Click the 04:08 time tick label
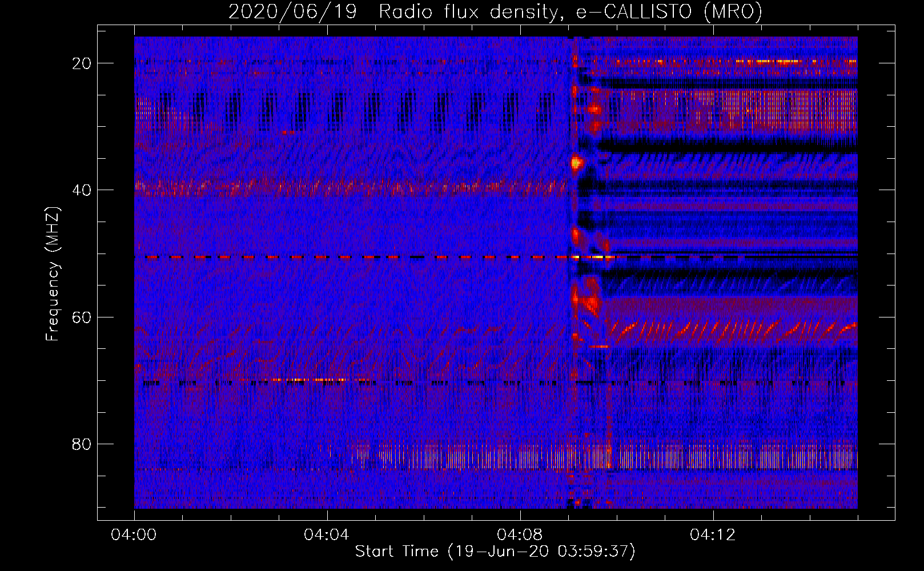Image resolution: width=924 pixels, height=571 pixels. click(x=520, y=535)
